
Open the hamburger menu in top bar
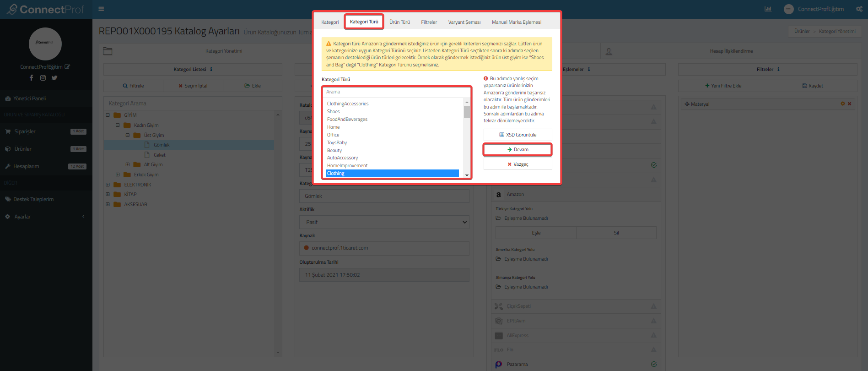tap(101, 9)
